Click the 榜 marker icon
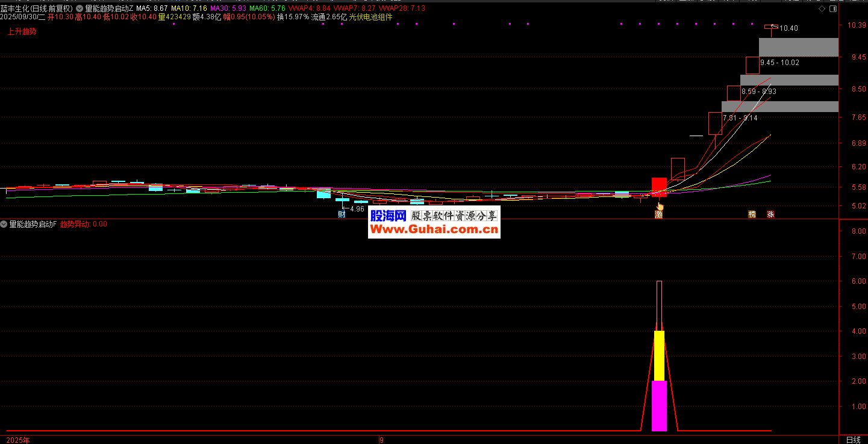Image resolution: width=868 pixels, height=444 pixels. pos(752,214)
